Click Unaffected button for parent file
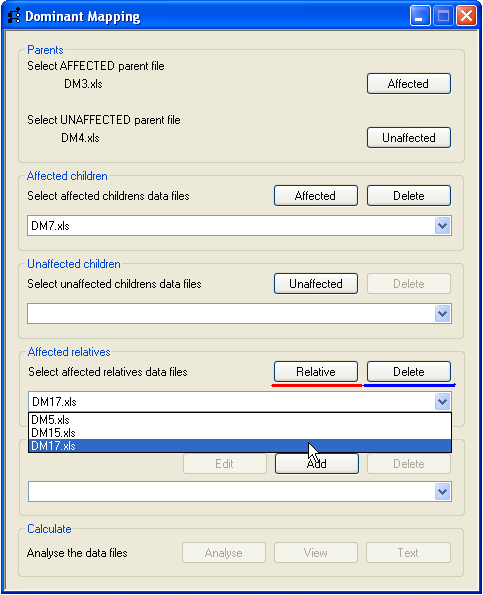 pos(409,137)
